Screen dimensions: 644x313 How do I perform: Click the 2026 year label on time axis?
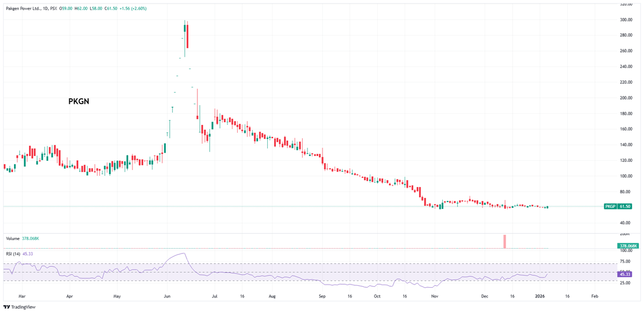pyautogui.click(x=539, y=295)
